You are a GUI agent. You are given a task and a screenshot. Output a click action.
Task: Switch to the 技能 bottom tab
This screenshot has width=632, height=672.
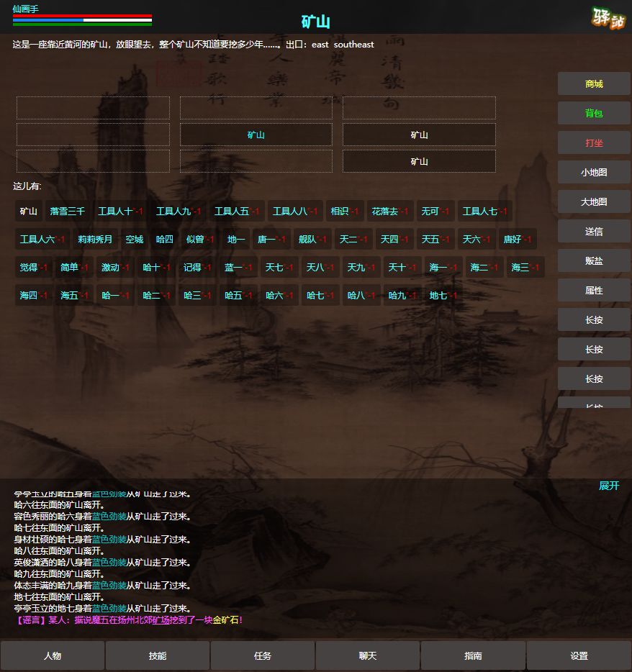tap(158, 655)
